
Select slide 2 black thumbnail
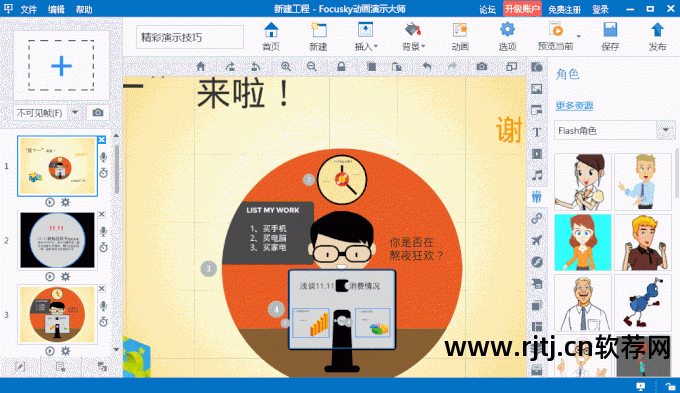click(x=57, y=240)
